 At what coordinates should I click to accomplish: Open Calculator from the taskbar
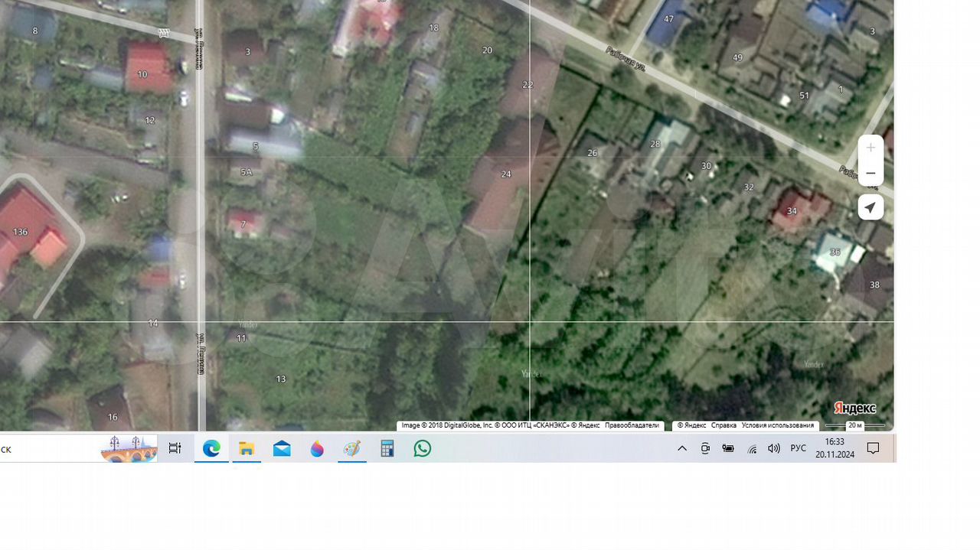[387, 449]
